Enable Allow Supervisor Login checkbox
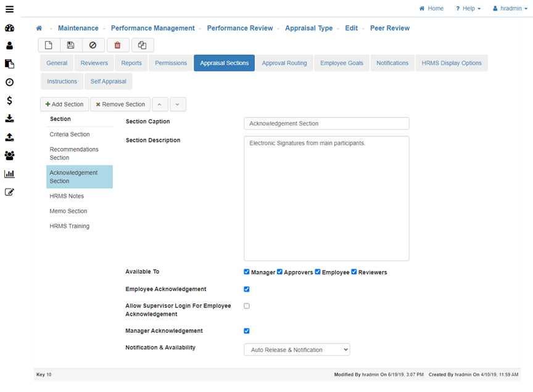This screenshot has height=392, width=533. [247, 306]
